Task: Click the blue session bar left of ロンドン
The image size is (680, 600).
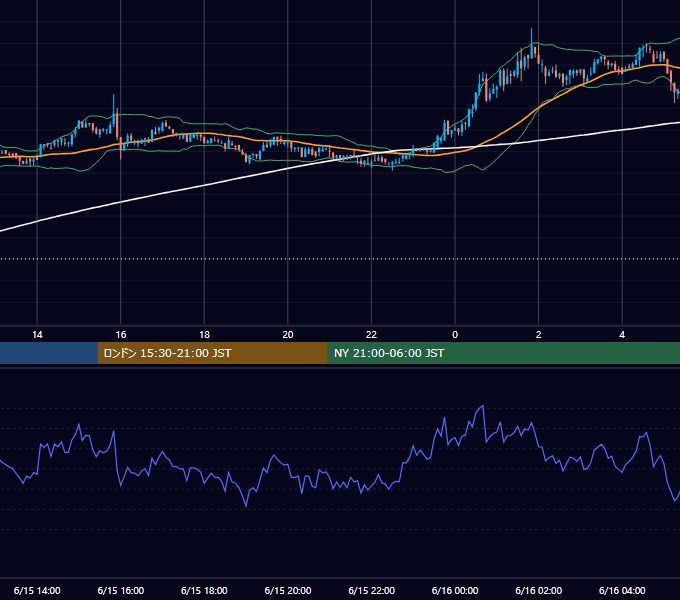Action: coord(49,353)
